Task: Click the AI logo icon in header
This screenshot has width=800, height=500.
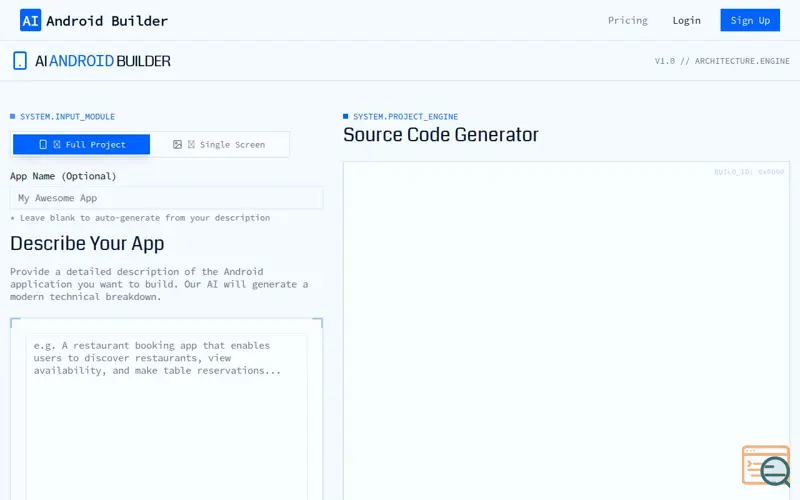Action: [30, 20]
